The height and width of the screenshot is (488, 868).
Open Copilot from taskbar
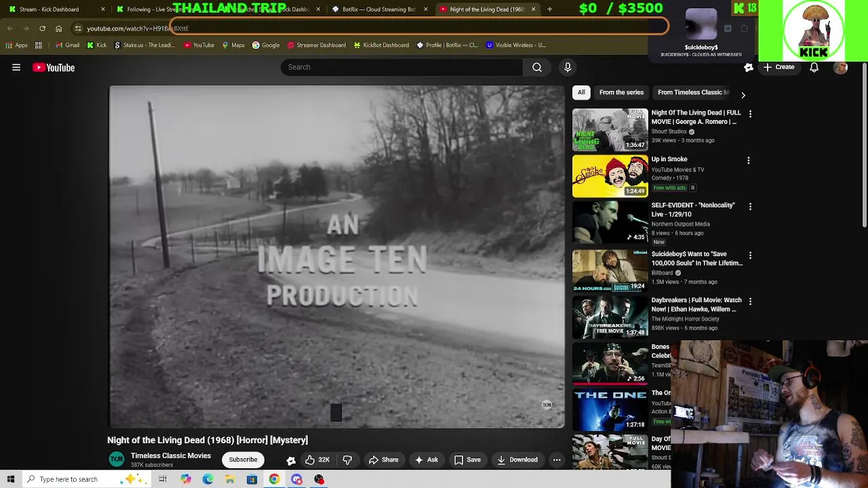pyautogui.click(x=185, y=479)
